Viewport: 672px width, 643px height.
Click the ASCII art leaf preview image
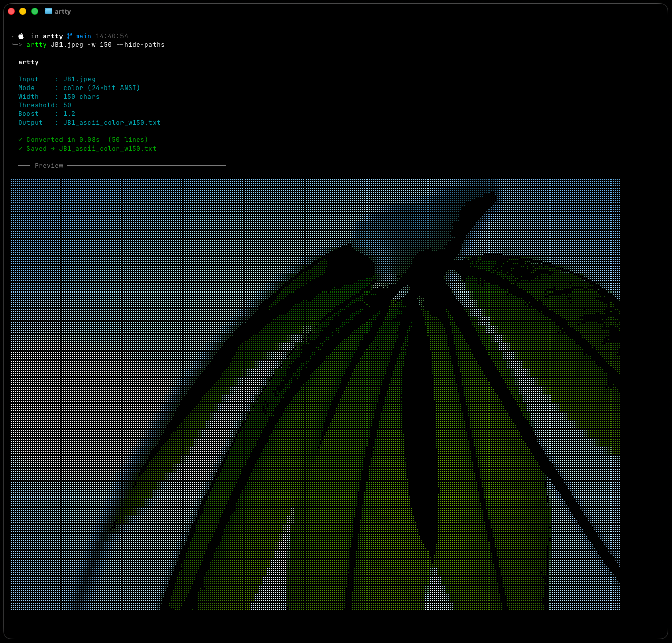click(315, 394)
